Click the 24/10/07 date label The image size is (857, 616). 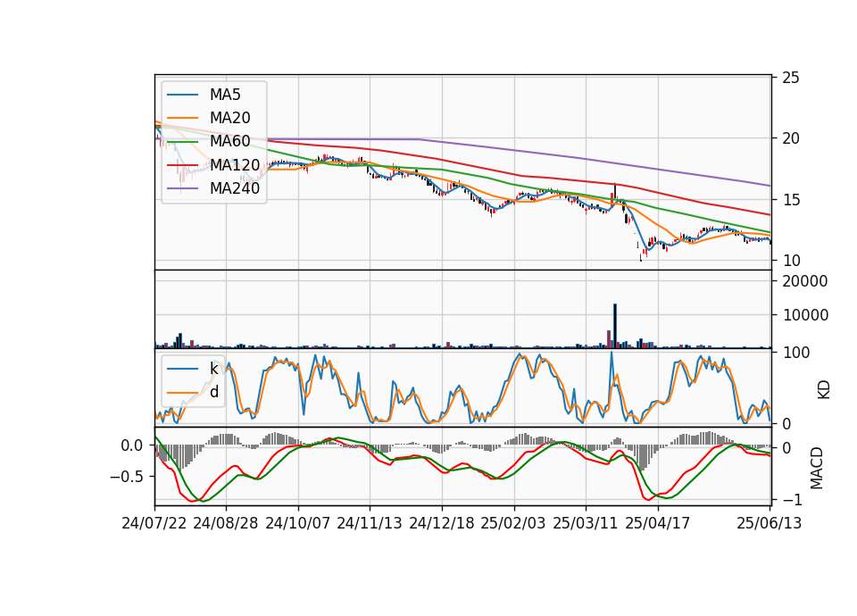[298, 523]
